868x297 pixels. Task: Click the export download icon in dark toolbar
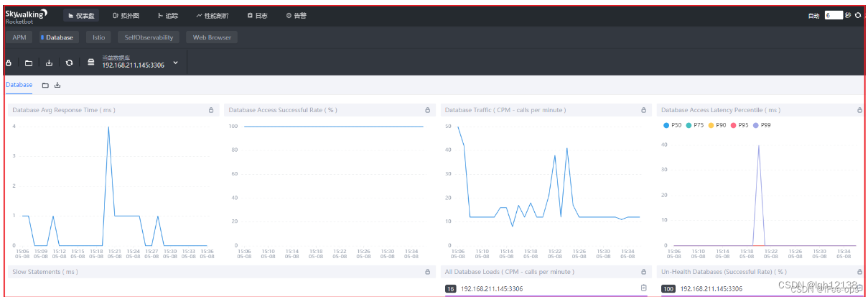click(x=49, y=63)
